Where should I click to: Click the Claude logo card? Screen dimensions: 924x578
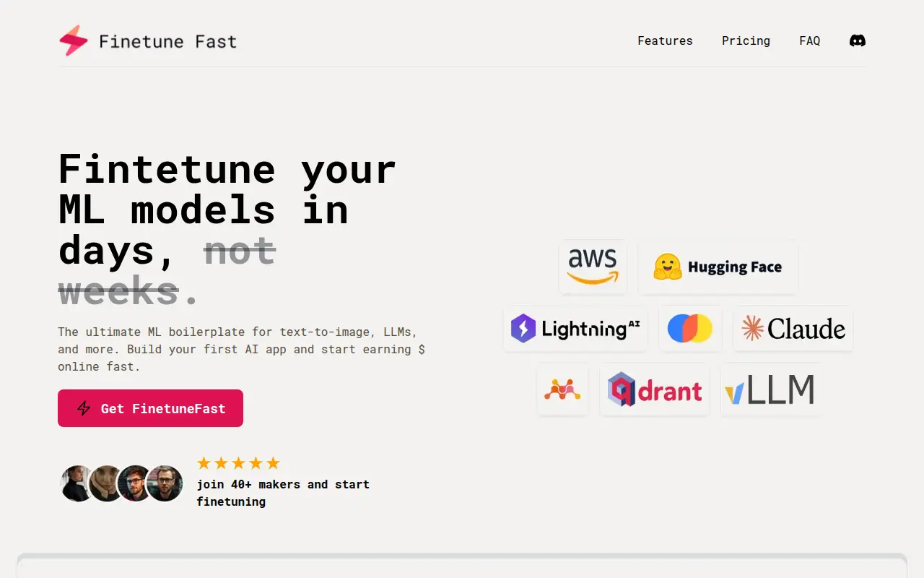793,329
